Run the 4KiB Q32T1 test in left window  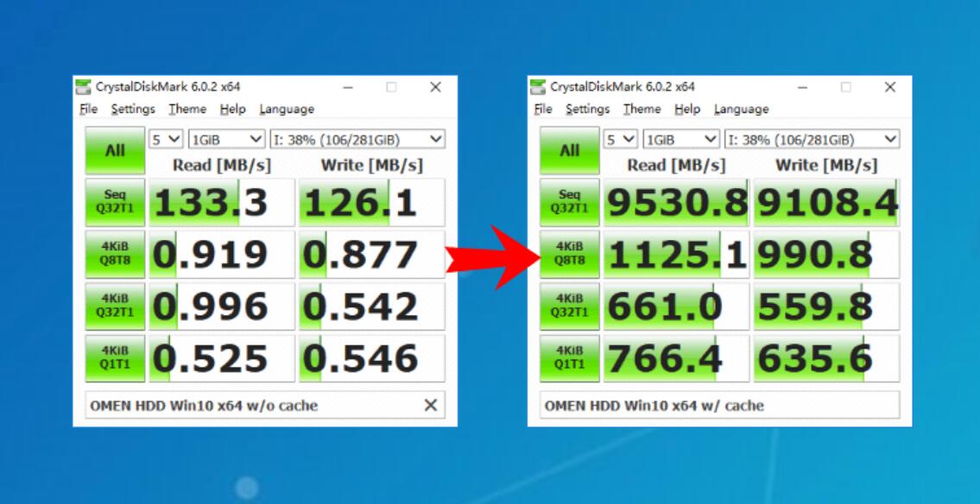click(x=115, y=306)
